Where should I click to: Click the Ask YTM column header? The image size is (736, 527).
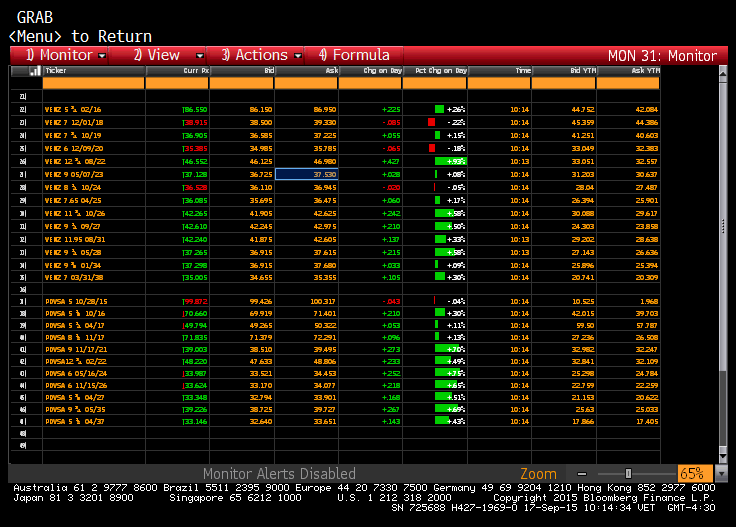click(x=628, y=71)
